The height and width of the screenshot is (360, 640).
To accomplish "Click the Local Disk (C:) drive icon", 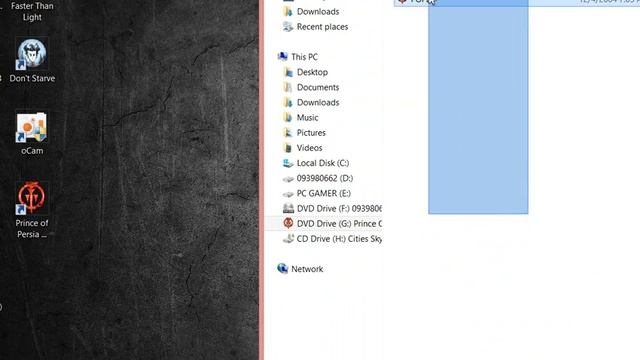I will (288, 163).
